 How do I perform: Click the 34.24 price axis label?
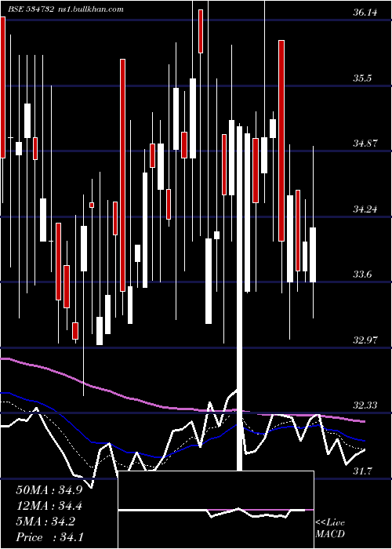click(x=365, y=209)
